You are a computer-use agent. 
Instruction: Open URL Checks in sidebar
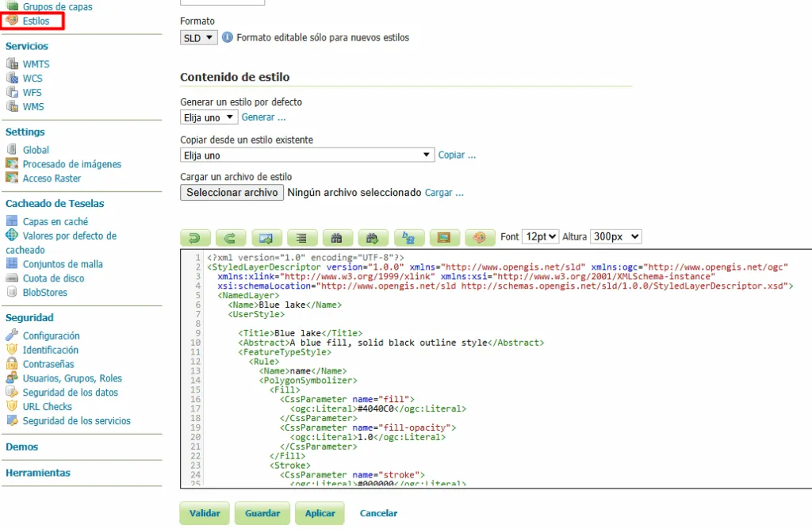47,406
